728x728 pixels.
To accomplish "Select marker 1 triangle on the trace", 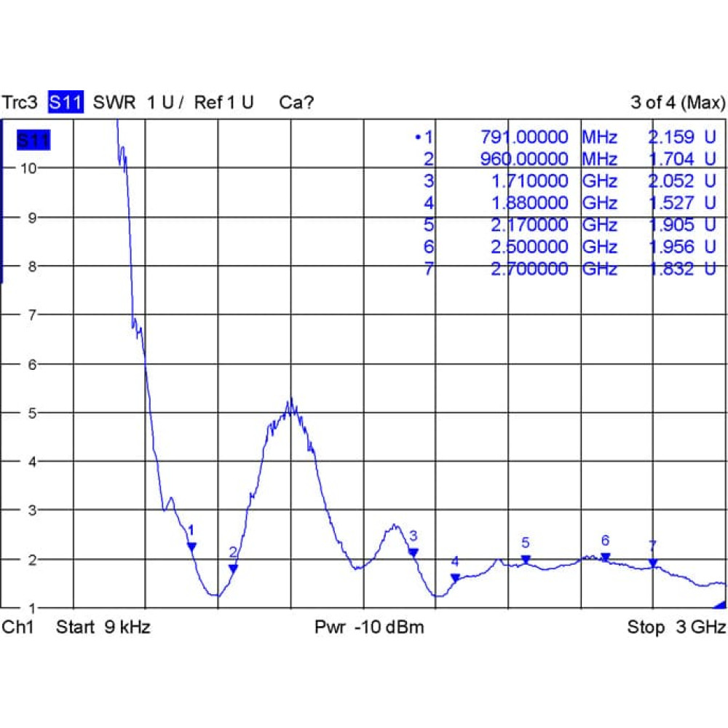I will tap(191, 547).
